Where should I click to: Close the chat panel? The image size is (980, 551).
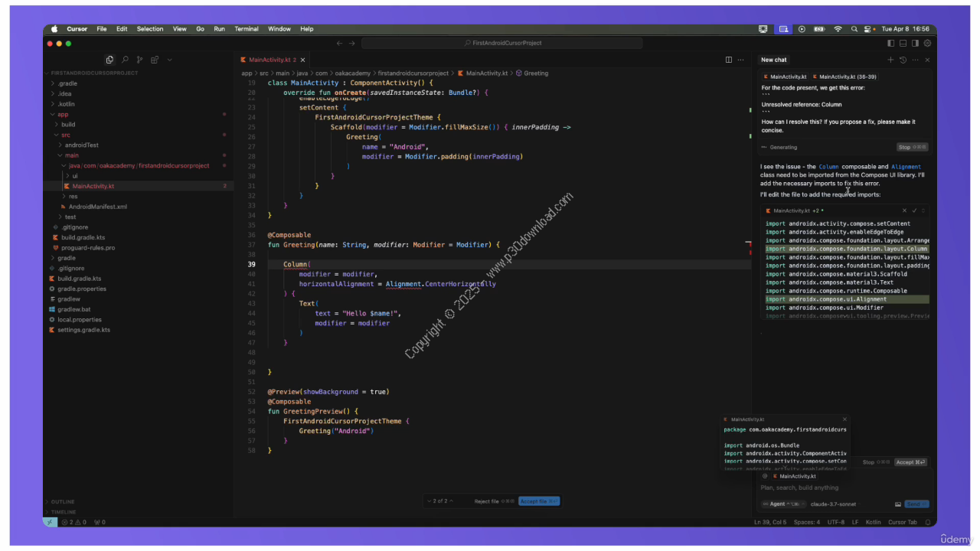tap(927, 60)
